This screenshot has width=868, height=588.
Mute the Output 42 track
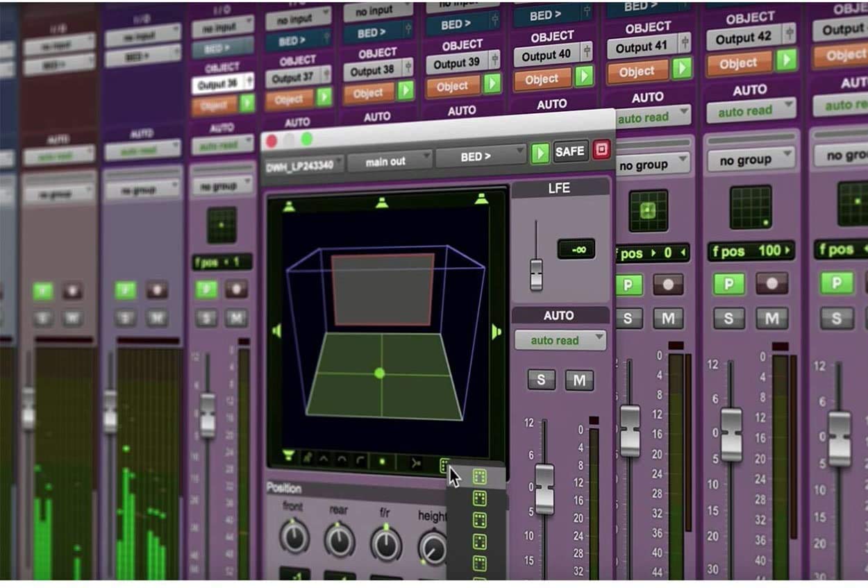tap(771, 319)
